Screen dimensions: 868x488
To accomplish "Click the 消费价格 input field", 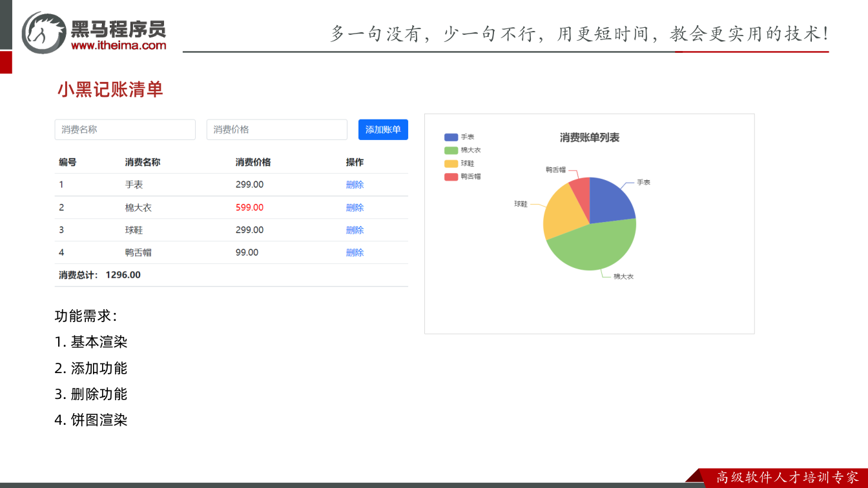I will [277, 130].
